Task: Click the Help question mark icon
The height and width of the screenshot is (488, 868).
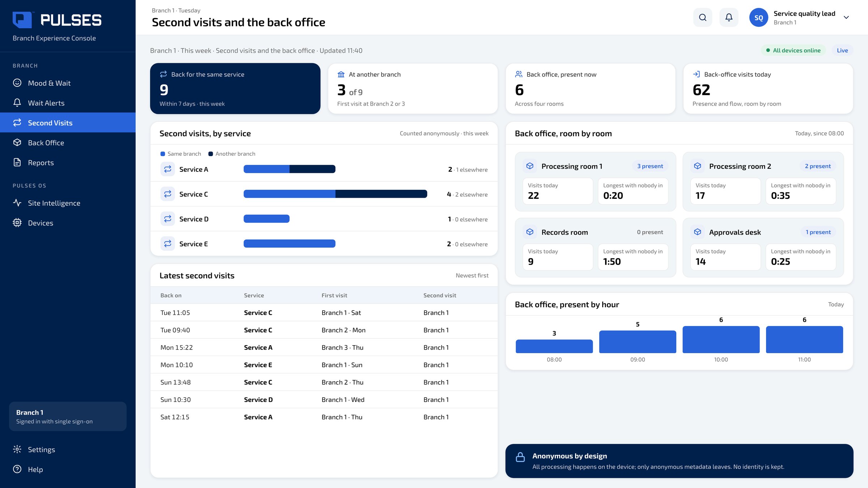Action: (x=17, y=469)
